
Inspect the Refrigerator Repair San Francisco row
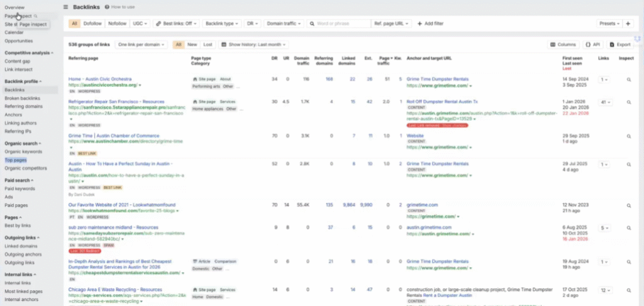628,102
